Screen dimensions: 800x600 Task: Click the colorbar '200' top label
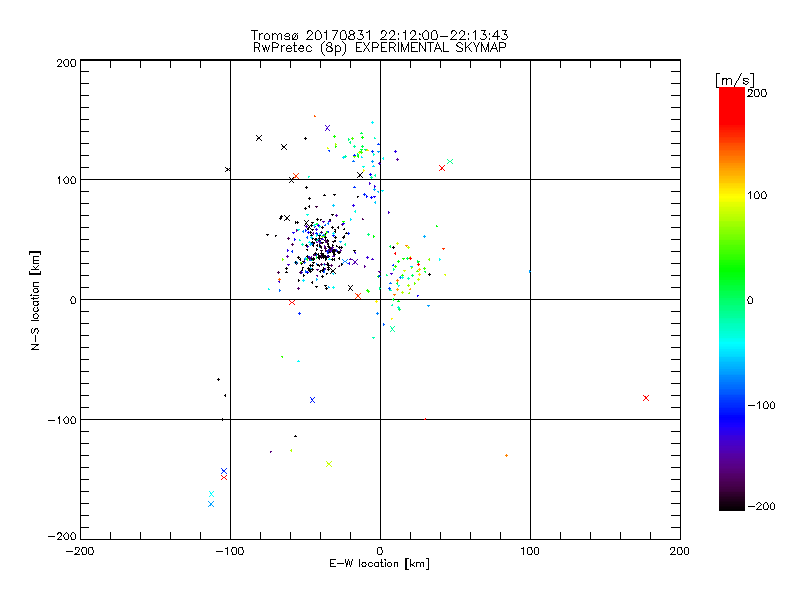click(x=757, y=93)
